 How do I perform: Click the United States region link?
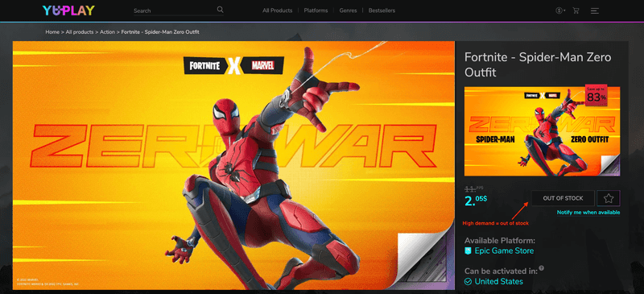tap(498, 282)
